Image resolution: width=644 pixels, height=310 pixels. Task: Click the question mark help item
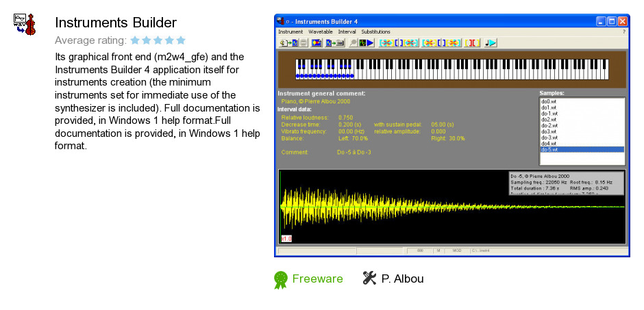pos(624,31)
